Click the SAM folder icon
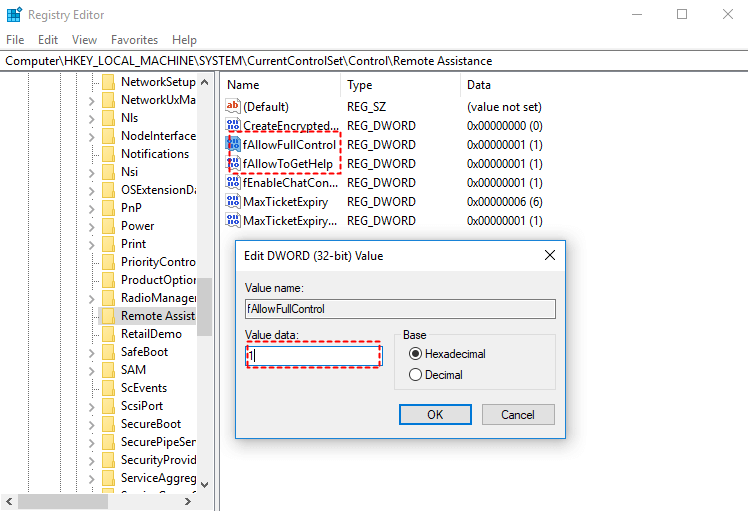748x511 pixels. (109, 370)
